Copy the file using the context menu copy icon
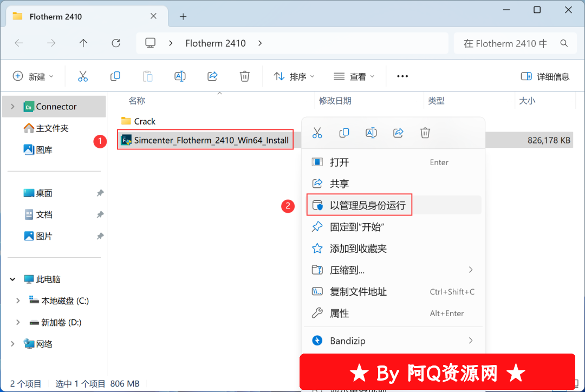585x392 pixels. point(344,133)
